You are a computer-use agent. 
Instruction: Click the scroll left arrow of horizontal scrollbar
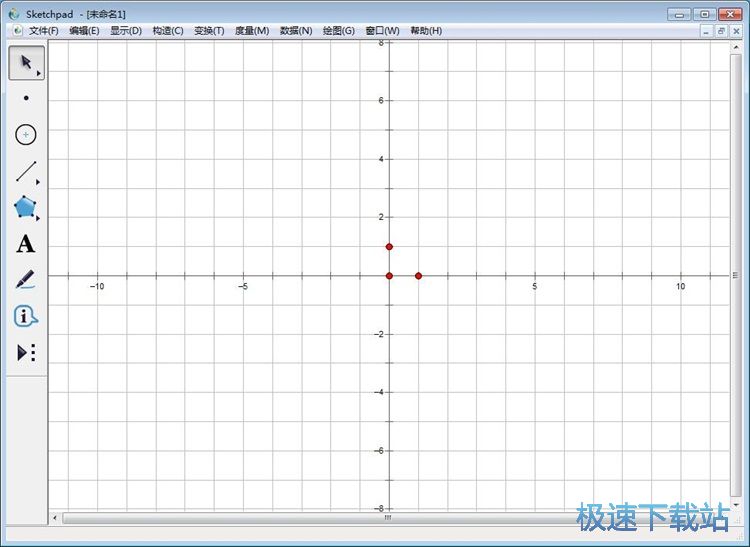(x=55, y=518)
